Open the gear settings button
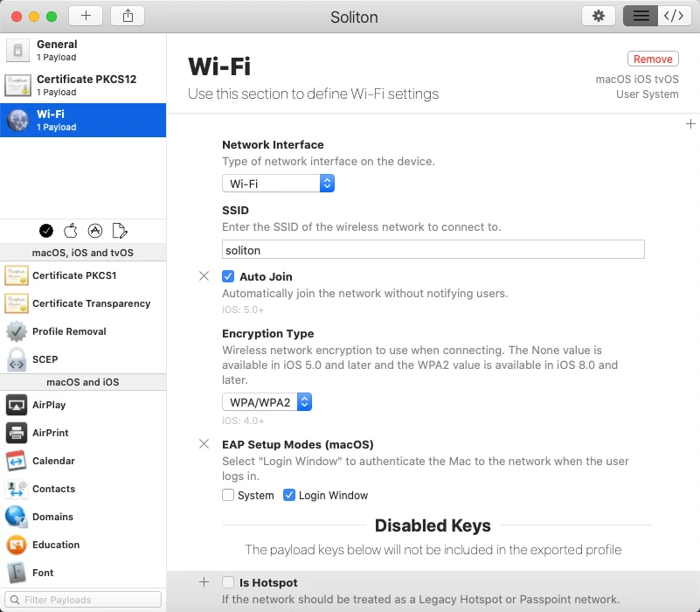Image resolution: width=700 pixels, height=612 pixels. tap(599, 16)
